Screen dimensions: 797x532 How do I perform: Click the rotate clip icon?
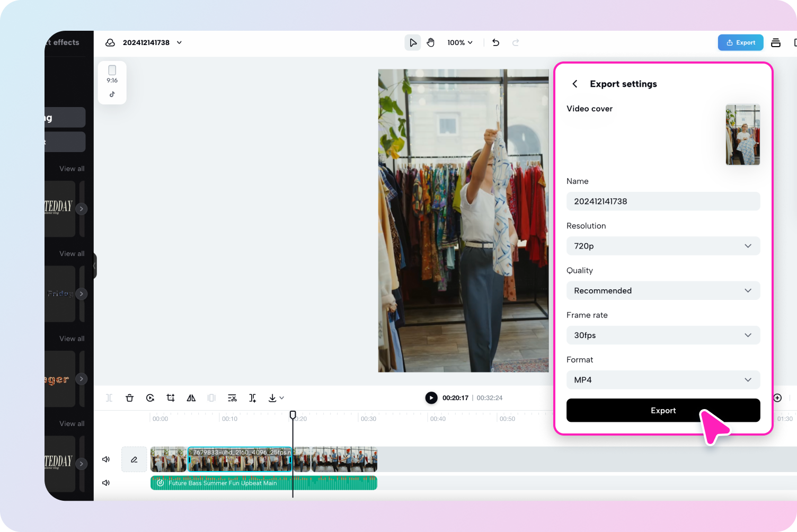click(150, 397)
